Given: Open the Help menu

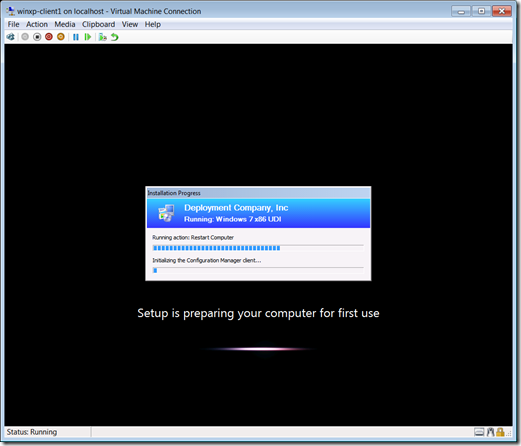Looking at the screenshot, I should (x=153, y=24).
